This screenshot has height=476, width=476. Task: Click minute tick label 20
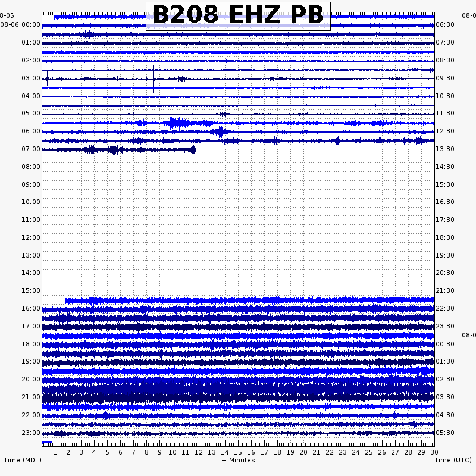coord(303,453)
